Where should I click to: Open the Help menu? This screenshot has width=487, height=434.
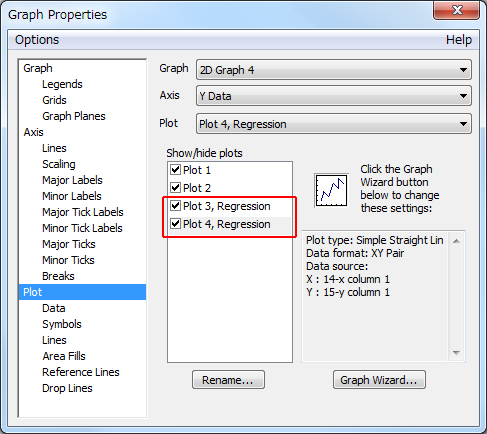[x=459, y=40]
